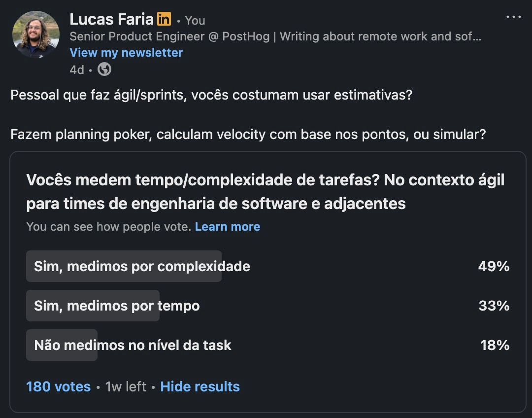Click the '18%' result percentage
532x418 pixels.
click(x=495, y=345)
